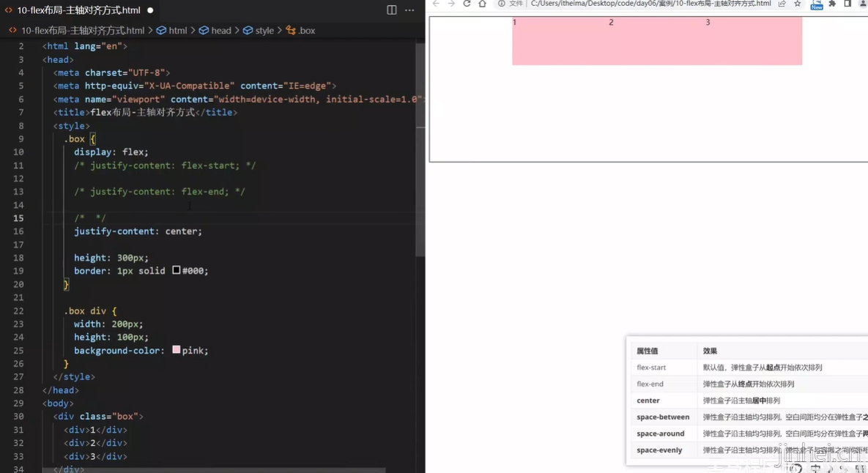Click the pink box labeled 2 in browser
Screen dimensions: 868x473
point(657,41)
